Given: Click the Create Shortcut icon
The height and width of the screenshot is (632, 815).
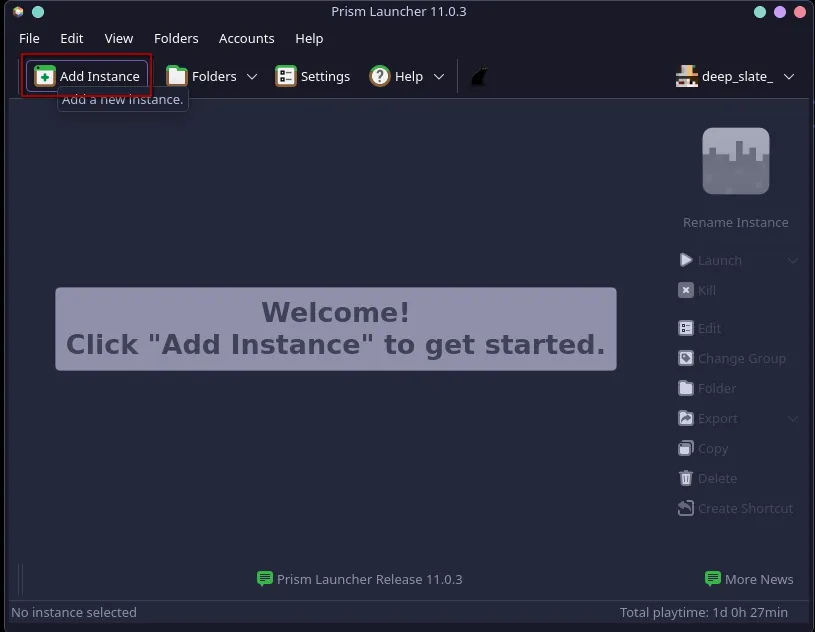Looking at the screenshot, I should [x=686, y=508].
